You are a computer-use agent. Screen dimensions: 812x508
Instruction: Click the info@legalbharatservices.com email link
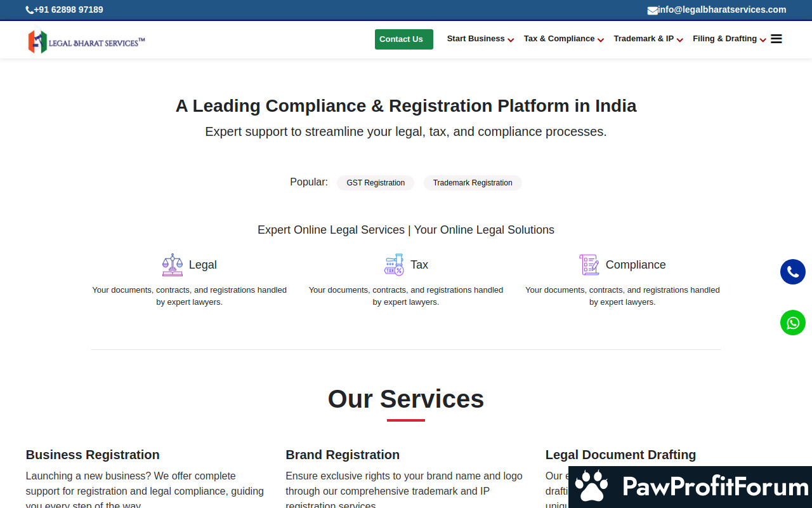722,10
